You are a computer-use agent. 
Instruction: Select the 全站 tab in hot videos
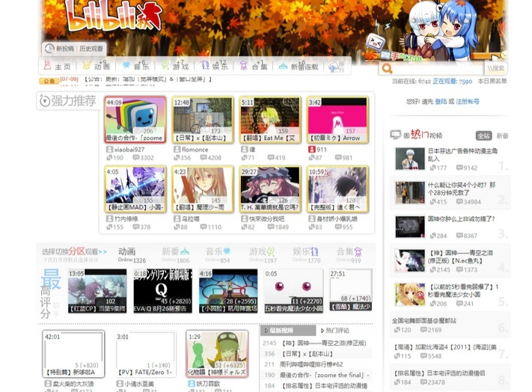(483, 135)
